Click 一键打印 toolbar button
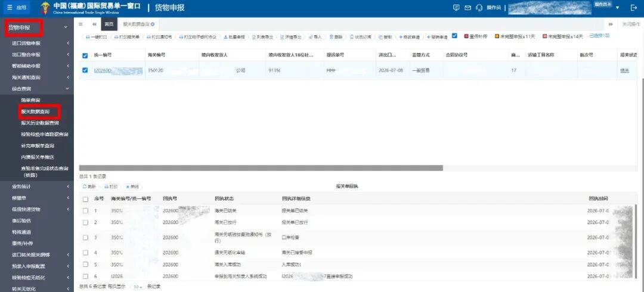 pos(97,37)
